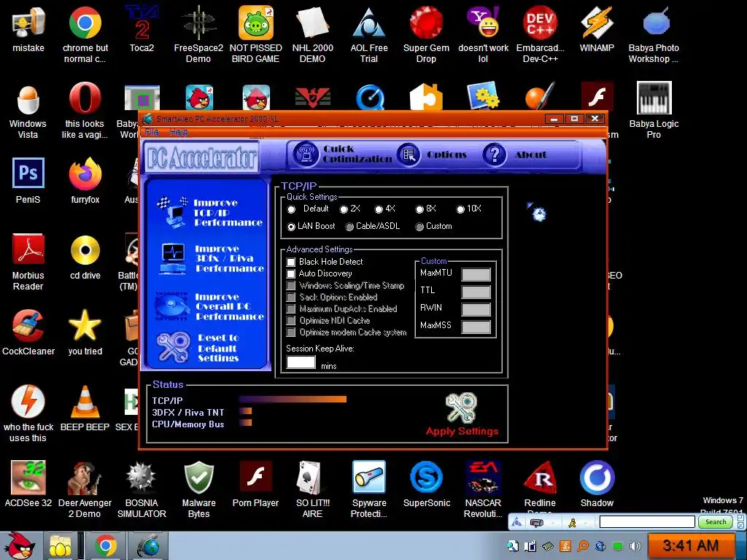Open the File menu
The image size is (747, 560).
coord(152,132)
